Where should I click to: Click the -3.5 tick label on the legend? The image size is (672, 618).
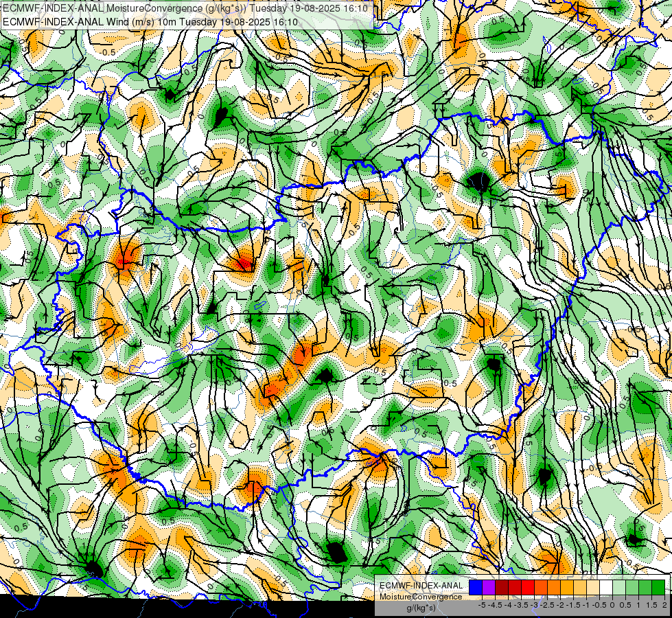point(522,605)
